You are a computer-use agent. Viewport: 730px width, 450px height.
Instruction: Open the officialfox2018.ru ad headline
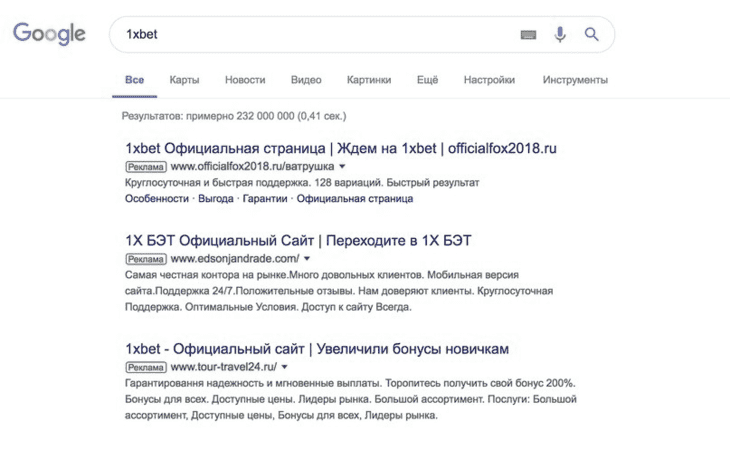tap(341, 148)
